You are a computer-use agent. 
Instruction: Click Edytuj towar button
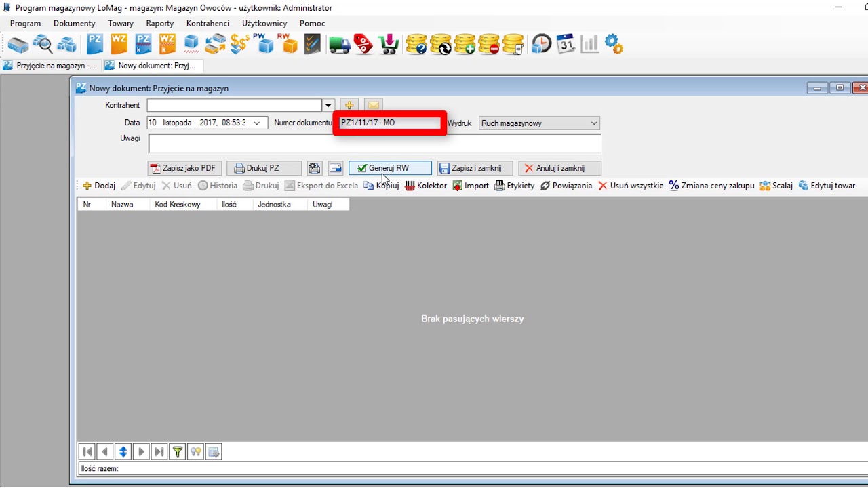coord(827,186)
